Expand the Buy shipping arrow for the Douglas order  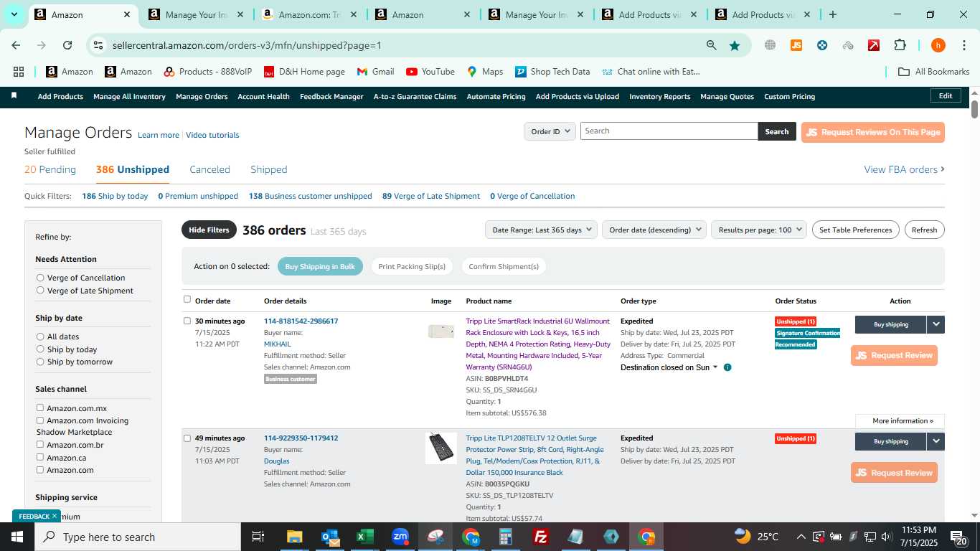tap(936, 441)
